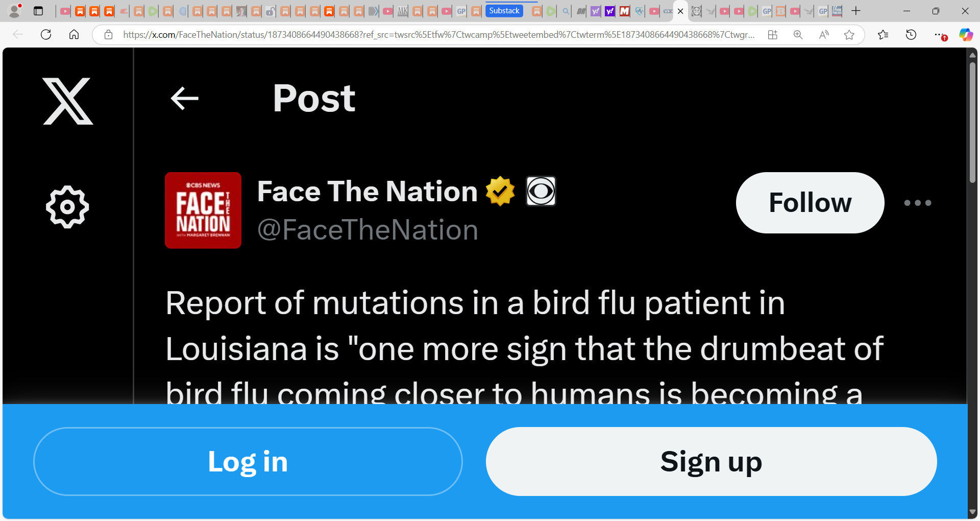Click the Log in button
The width and height of the screenshot is (980, 521).
pyautogui.click(x=248, y=461)
